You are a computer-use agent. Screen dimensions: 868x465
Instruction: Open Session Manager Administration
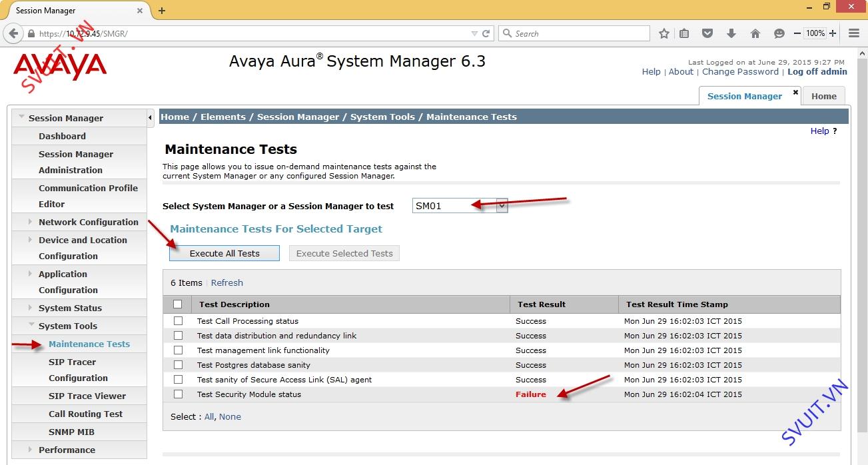tap(76, 162)
